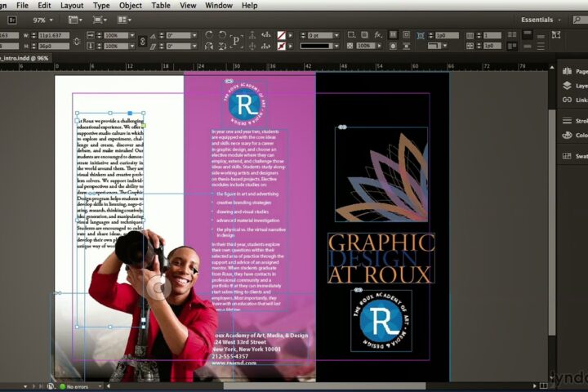
Task: Open the scale X percentage dropdown
Action: tap(132, 35)
